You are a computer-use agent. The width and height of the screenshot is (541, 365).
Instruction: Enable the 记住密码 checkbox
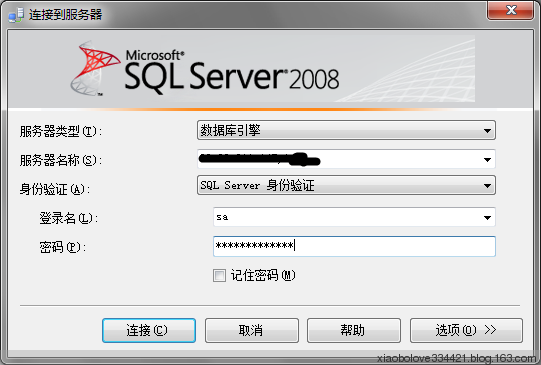click(219, 276)
